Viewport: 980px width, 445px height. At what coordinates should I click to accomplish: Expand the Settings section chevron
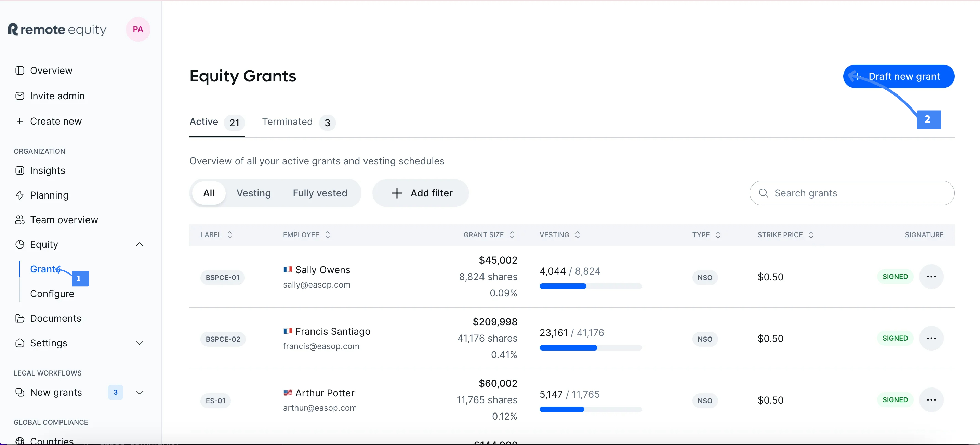point(140,343)
